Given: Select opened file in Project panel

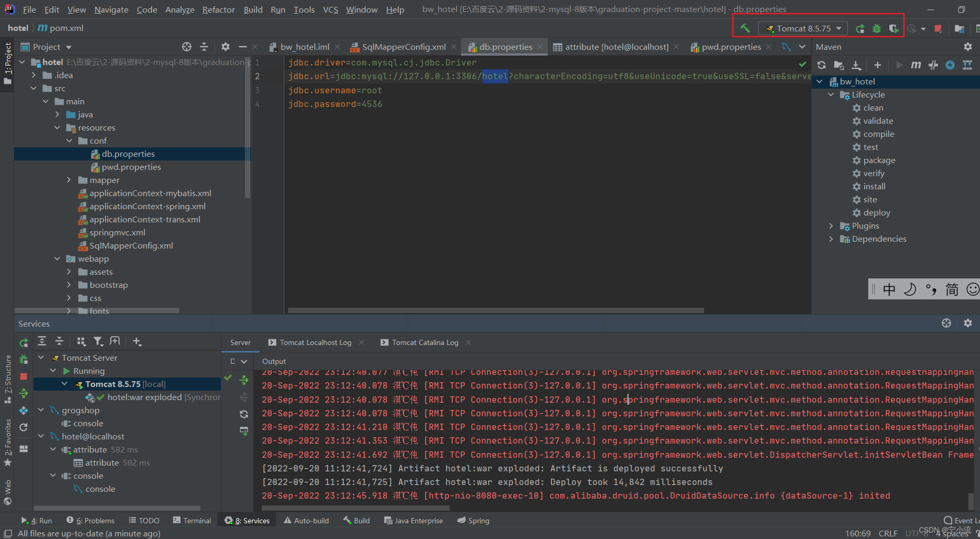Looking at the screenshot, I should (187, 47).
